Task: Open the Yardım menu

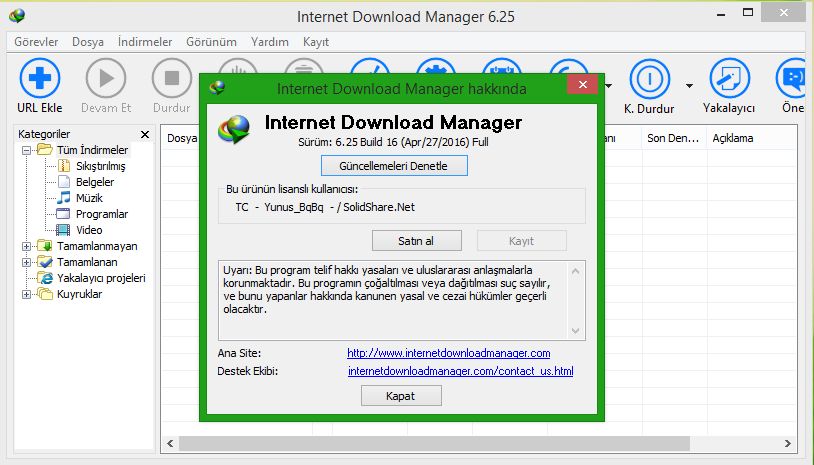Action: pyautogui.click(x=269, y=42)
